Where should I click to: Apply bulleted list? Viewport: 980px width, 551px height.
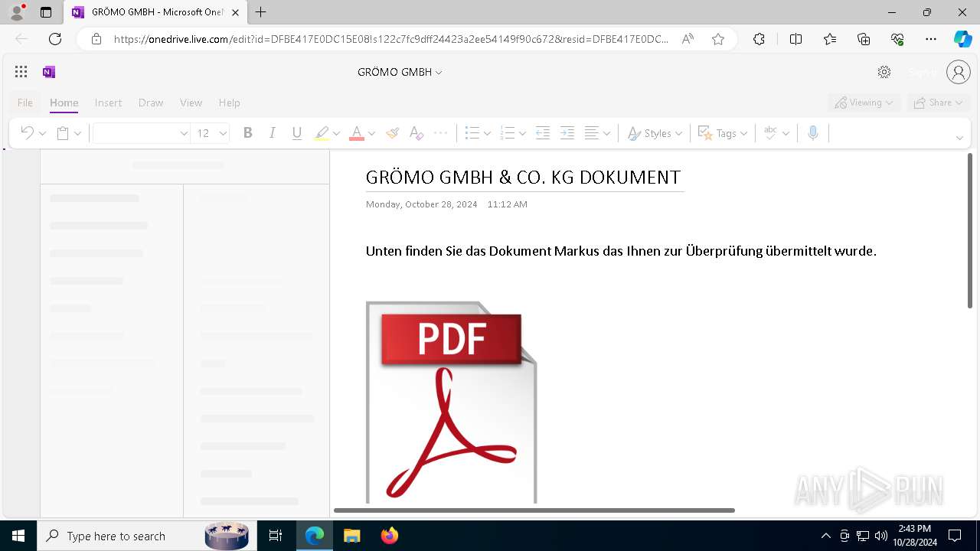pyautogui.click(x=472, y=133)
